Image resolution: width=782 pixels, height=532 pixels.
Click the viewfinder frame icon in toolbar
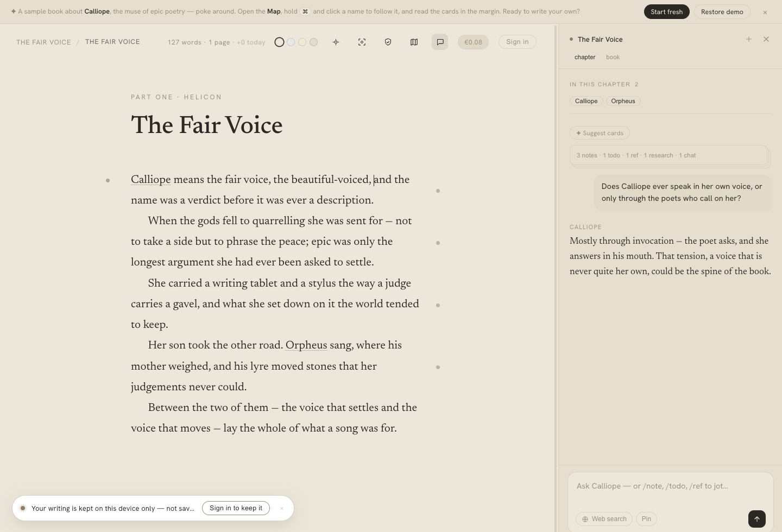coord(362,42)
